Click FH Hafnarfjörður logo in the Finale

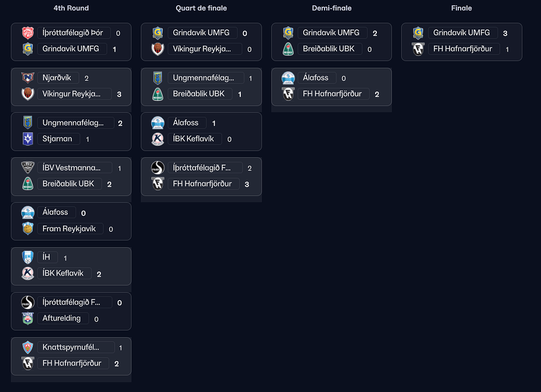coord(419,49)
